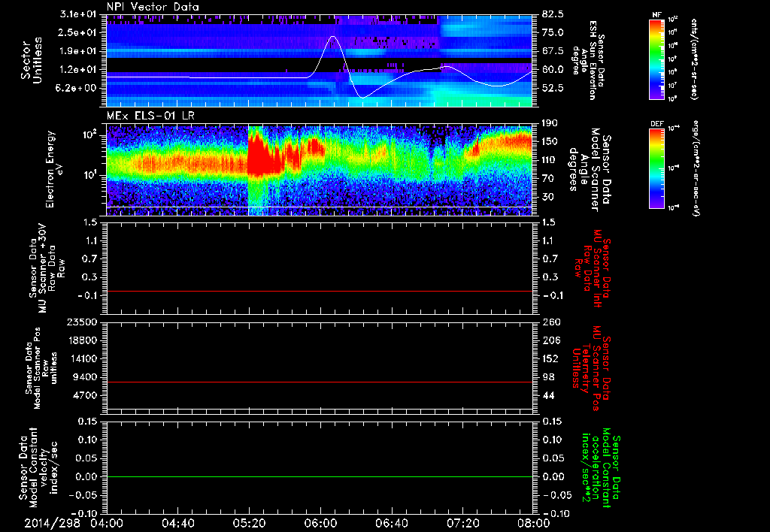The image size is (770, 532).
Task: Click the '152' telemetry position tick
Action: [550, 358]
